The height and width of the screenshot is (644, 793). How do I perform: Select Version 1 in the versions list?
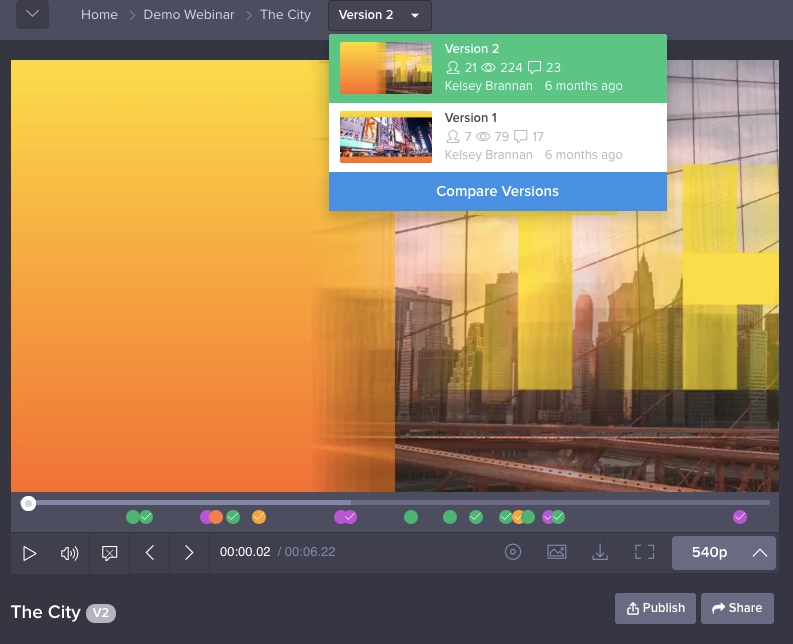point(498,137)
